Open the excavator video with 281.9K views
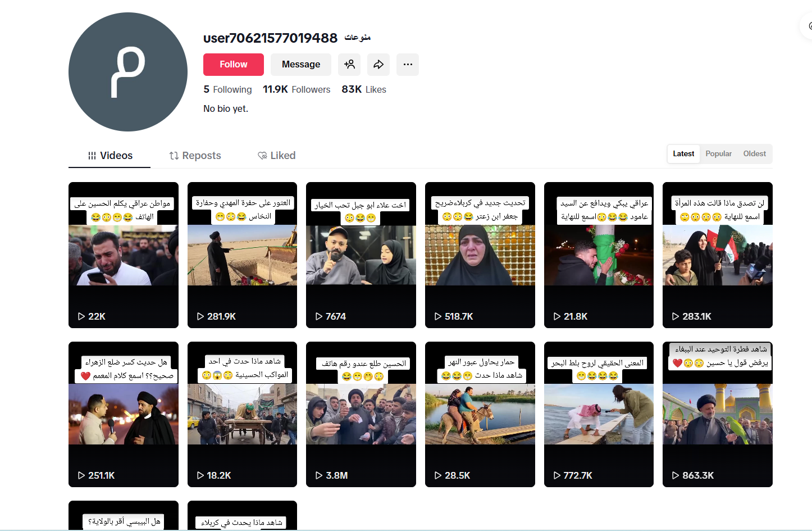The image size is (812, 531). (242, 255)
